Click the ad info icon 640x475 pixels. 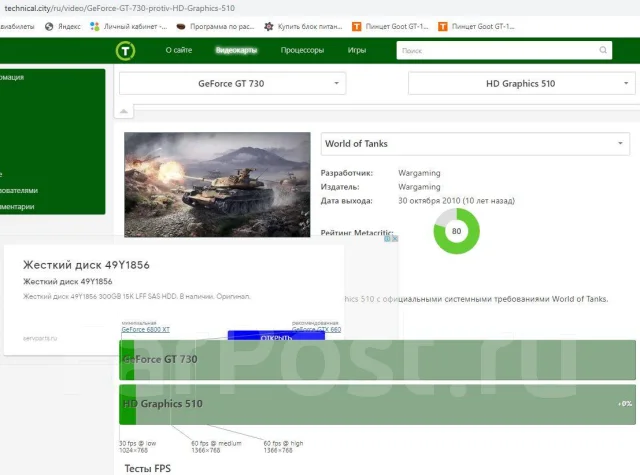tap(387, 239)
